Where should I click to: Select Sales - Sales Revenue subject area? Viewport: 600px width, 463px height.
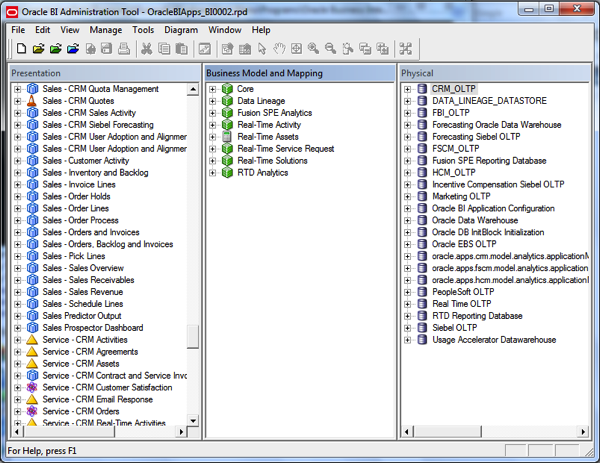pos(83,292)
